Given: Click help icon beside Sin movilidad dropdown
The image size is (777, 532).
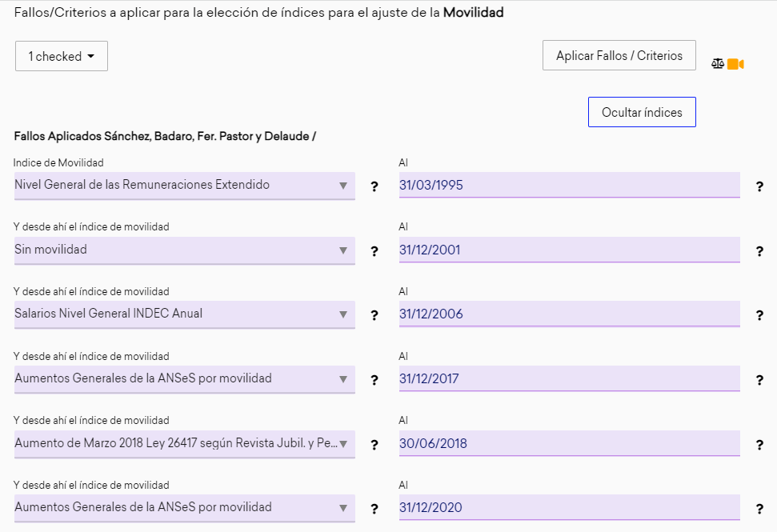Looking at the screenshot, I should [374, 251].
